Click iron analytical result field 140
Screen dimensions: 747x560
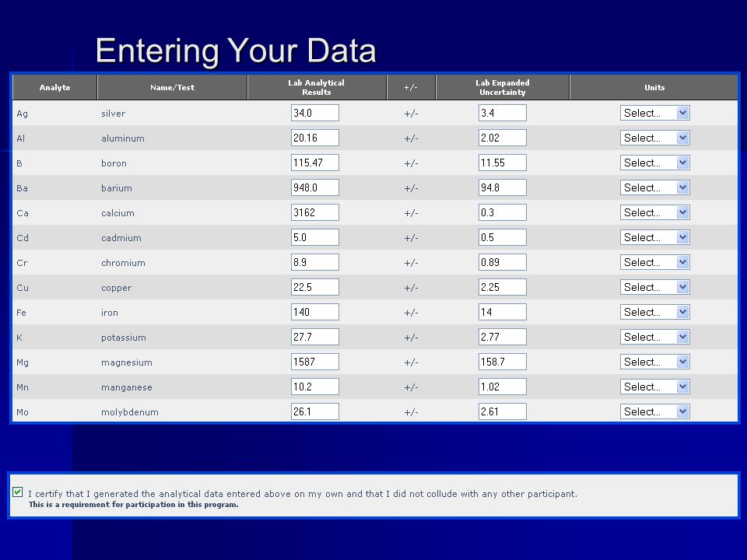(315, 312)
